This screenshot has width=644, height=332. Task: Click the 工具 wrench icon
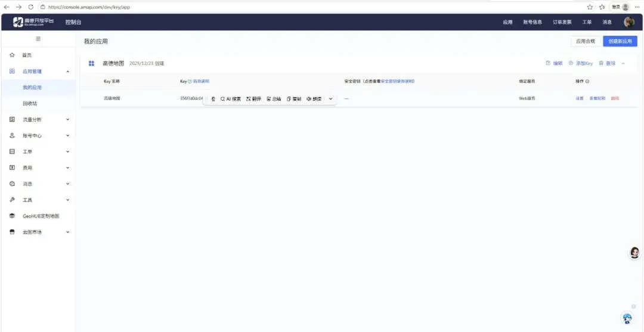[x=12, y=200]
